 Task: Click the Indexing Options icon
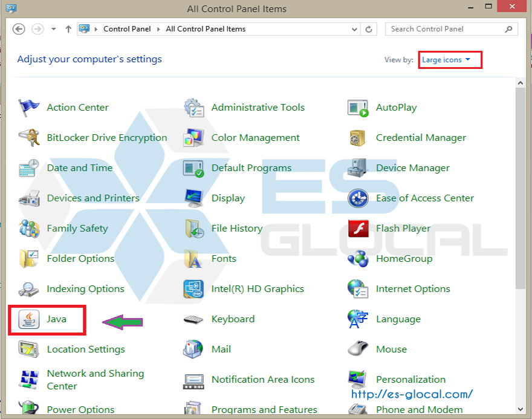(x=28, y=290)
